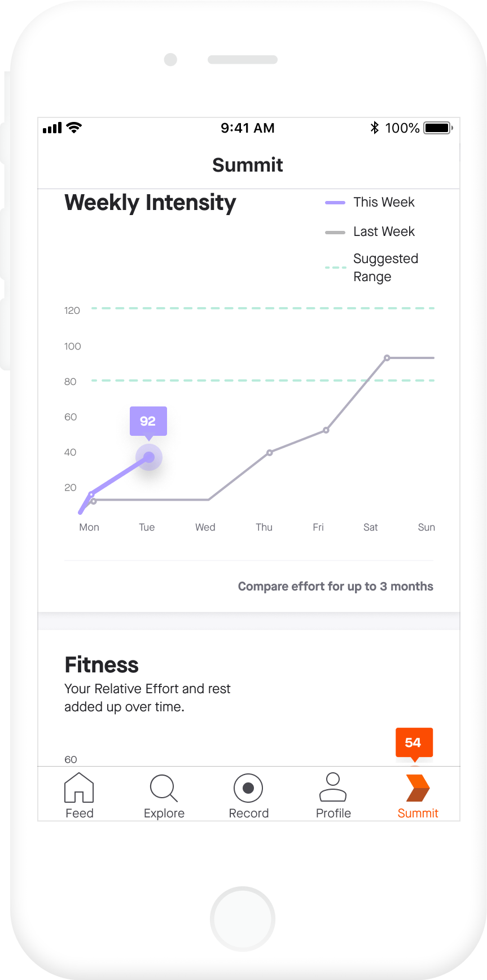Select the Friday point on last week's line
The image size is (487, 980).
(326, 430)
